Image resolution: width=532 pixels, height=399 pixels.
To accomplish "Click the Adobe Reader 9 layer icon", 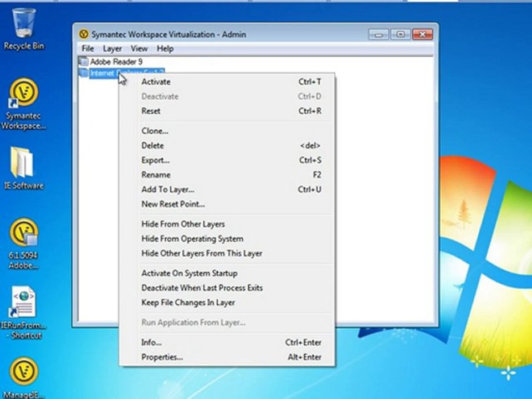I will click(x=84, y=62).
